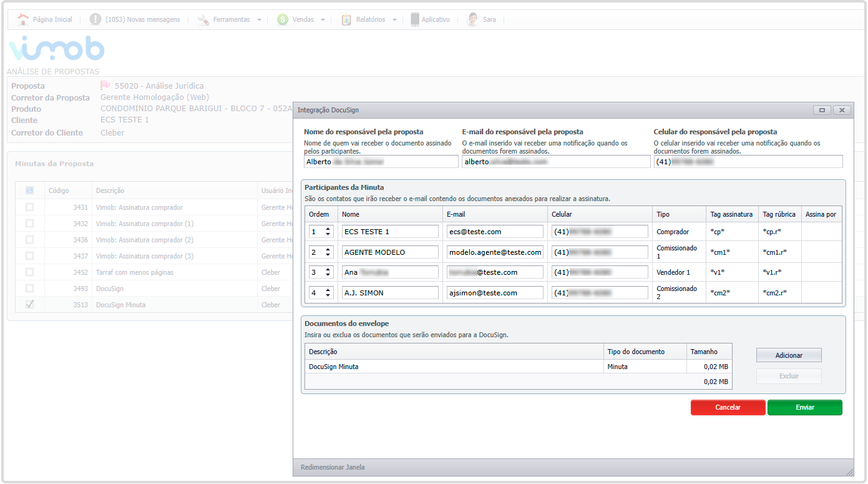Increase the order of AGENTE MODELO
This screenshot has width=868, height=484.
tap(328, 249)
